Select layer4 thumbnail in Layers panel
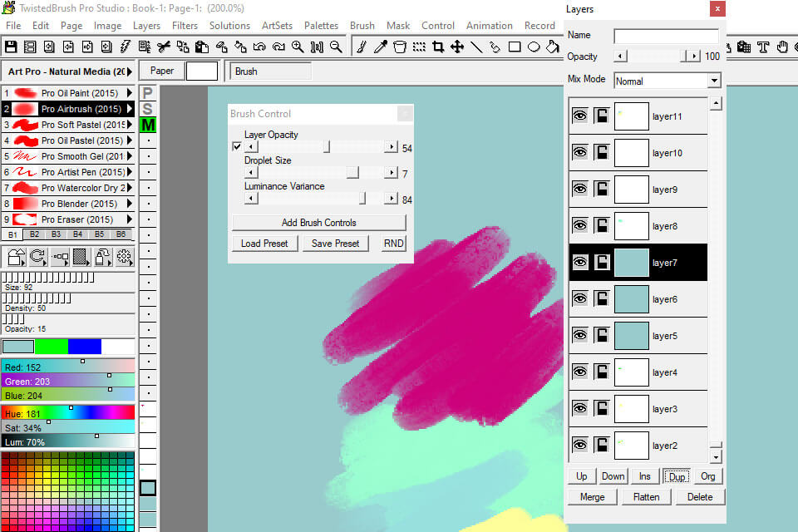 [x=632, y=372]
